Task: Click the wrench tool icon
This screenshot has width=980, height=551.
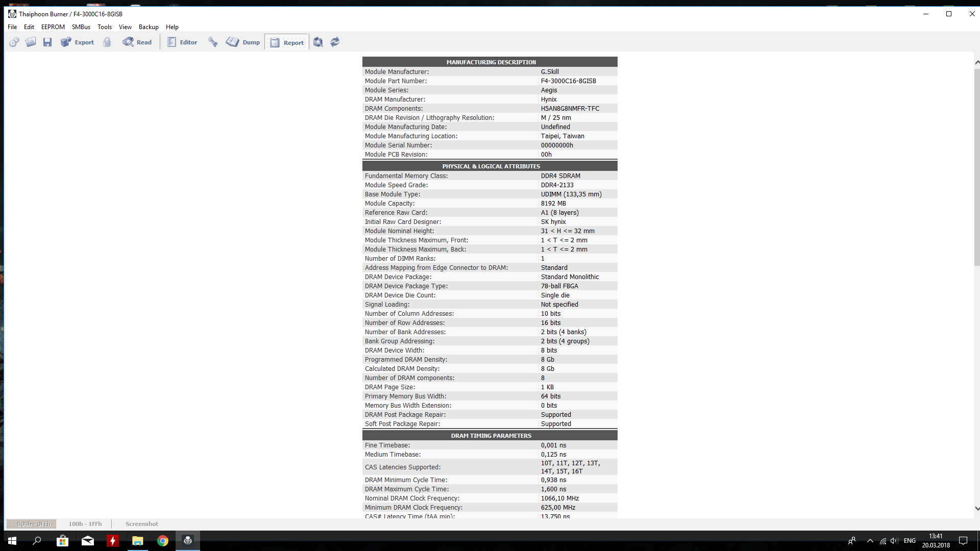Action: [x=213, y=42]
